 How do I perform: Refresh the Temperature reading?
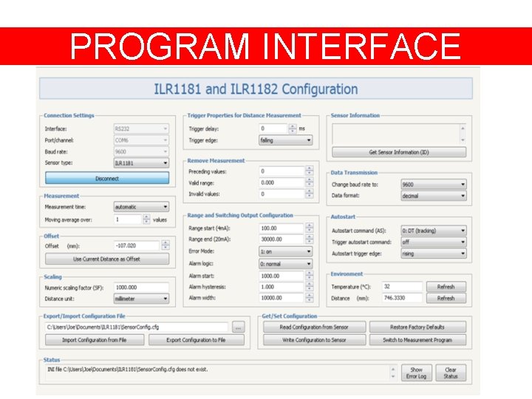pos(446,287)
